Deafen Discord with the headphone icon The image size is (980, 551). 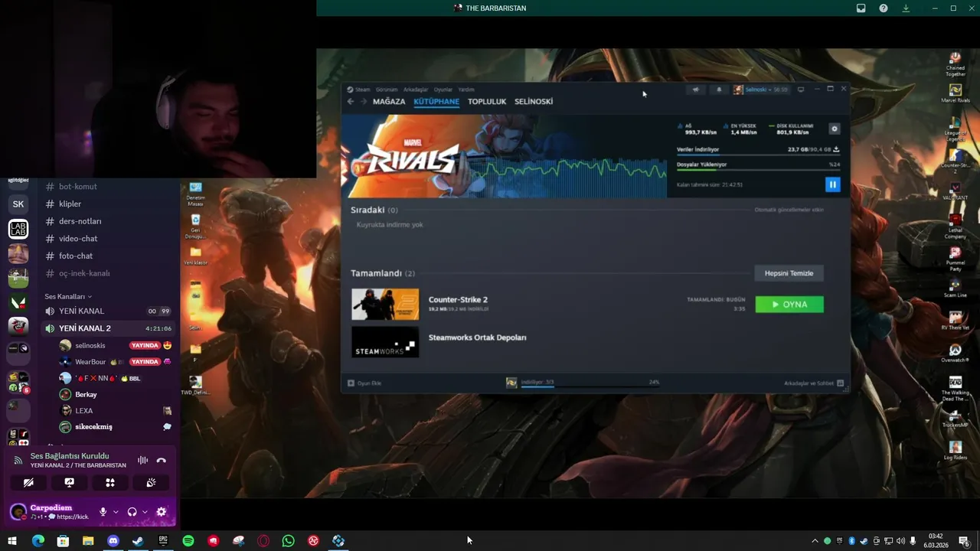(x=132, y=512)
